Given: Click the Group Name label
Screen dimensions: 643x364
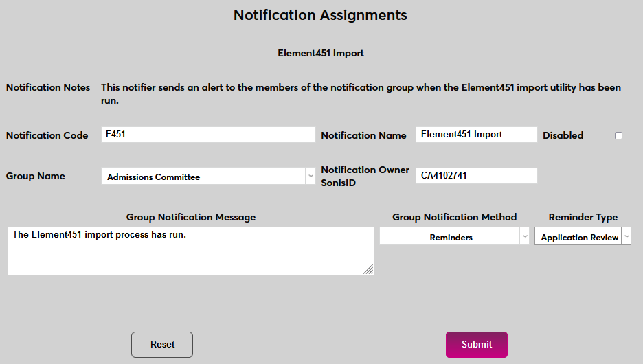Looking at the screenshot, I should 36,177.
